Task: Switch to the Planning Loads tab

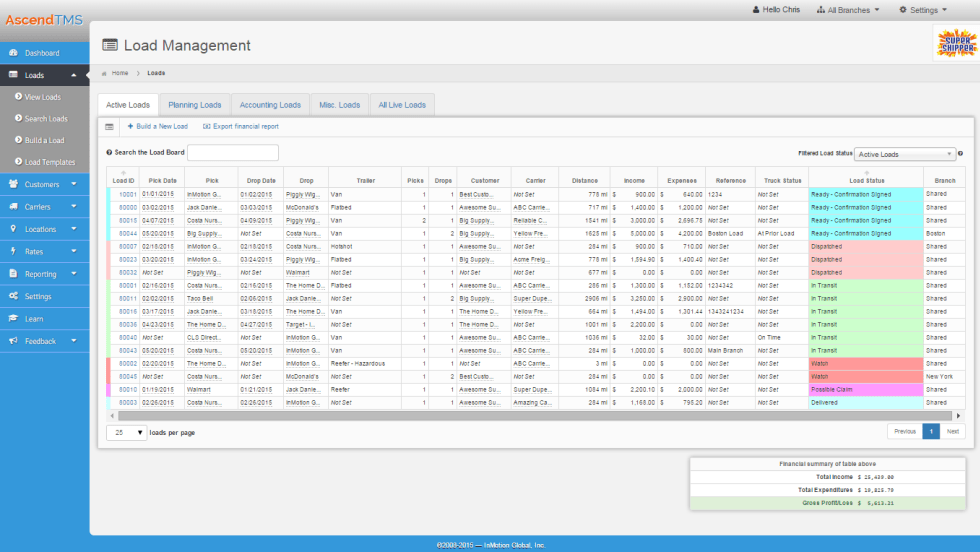Action: tap(195, 105)
